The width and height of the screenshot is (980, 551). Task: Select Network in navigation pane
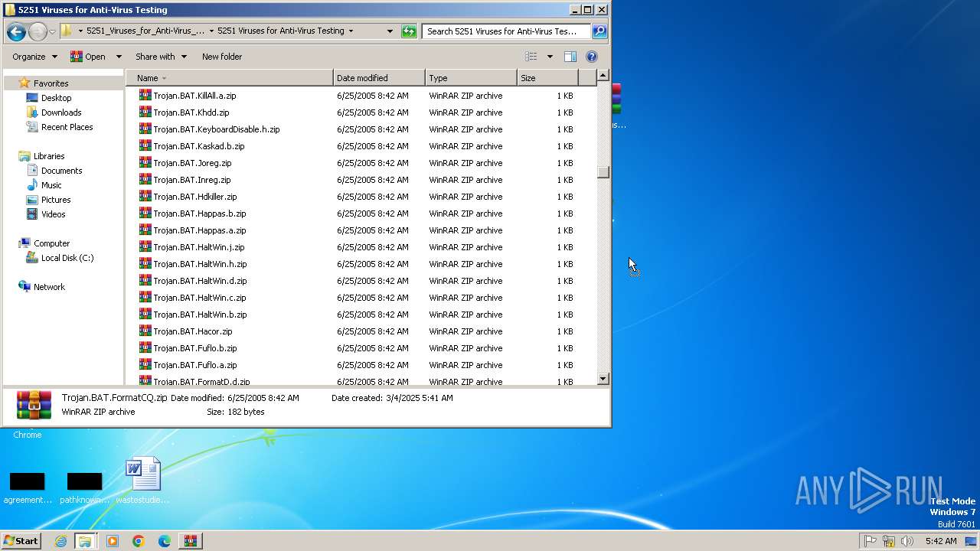click(49, 287)
